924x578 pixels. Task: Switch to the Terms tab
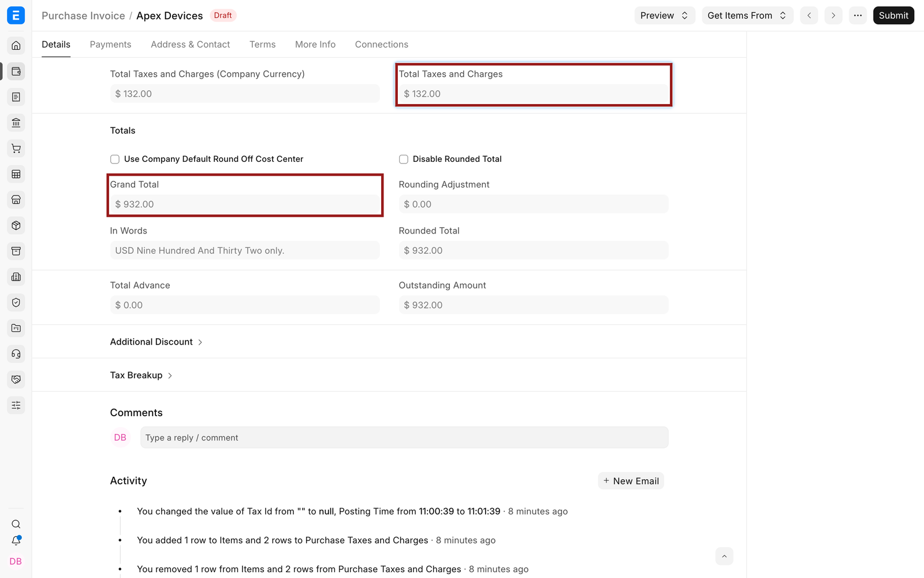tap(262, 45)
